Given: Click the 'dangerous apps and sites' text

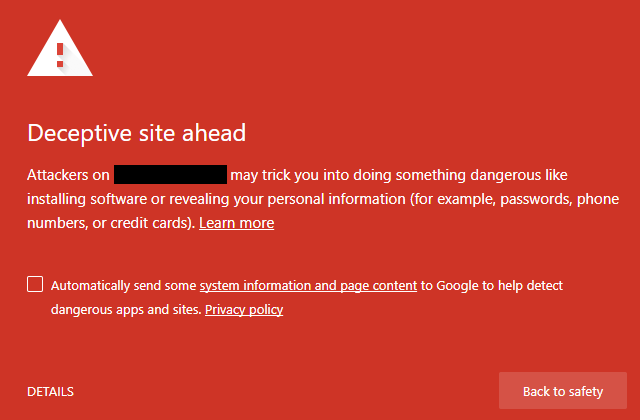Looking at the screenshot, I should pyautogui.click(x=125, y=310).
